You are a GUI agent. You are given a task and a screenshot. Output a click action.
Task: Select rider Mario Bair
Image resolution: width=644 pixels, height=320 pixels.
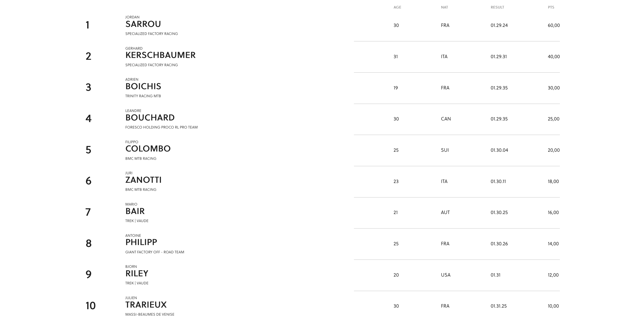pos(135,211)
